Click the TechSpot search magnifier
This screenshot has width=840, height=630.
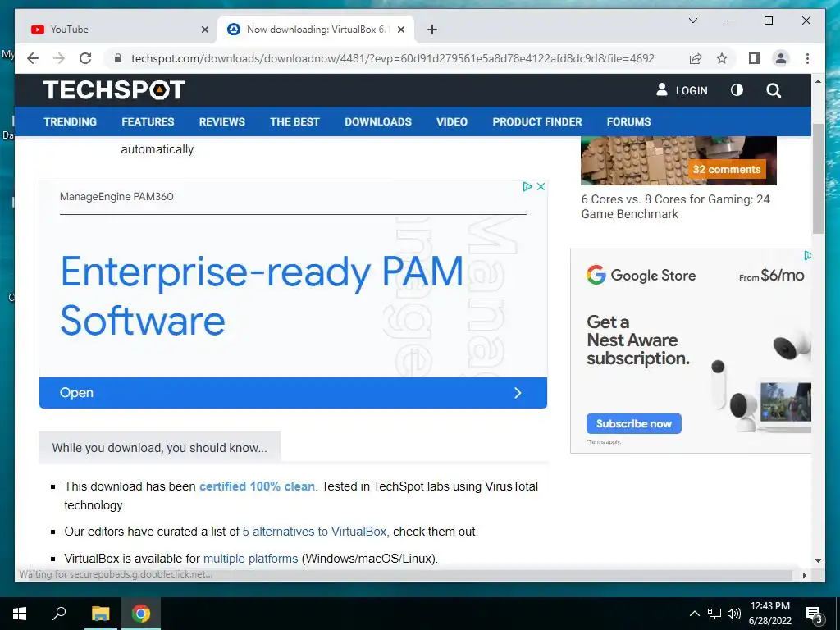coord(774,90)
